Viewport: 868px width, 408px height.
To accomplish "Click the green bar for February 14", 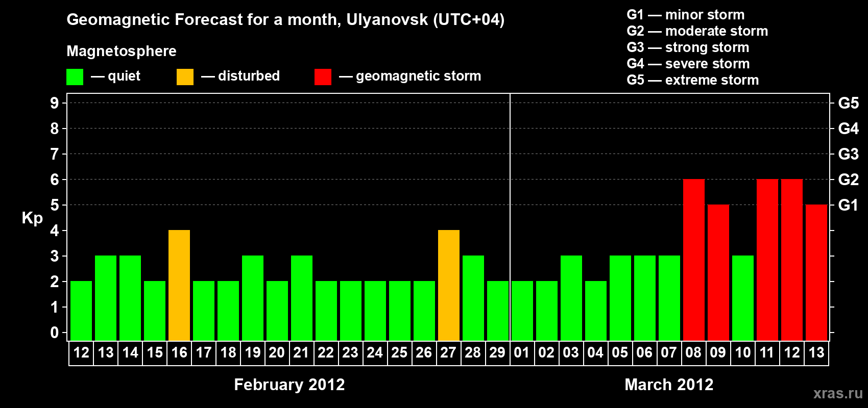I will click(130, 298).
